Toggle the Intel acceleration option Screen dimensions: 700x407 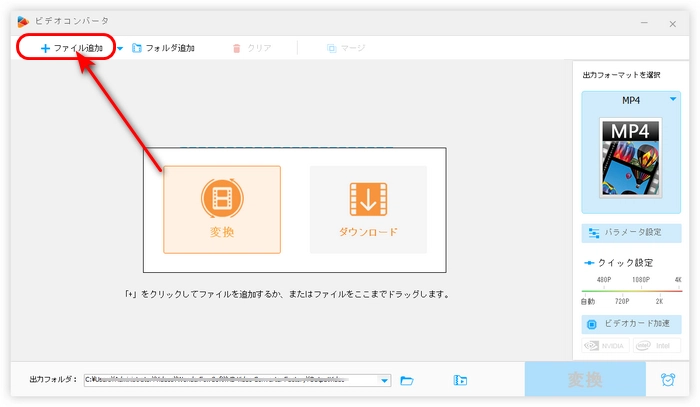pos(656,346)
